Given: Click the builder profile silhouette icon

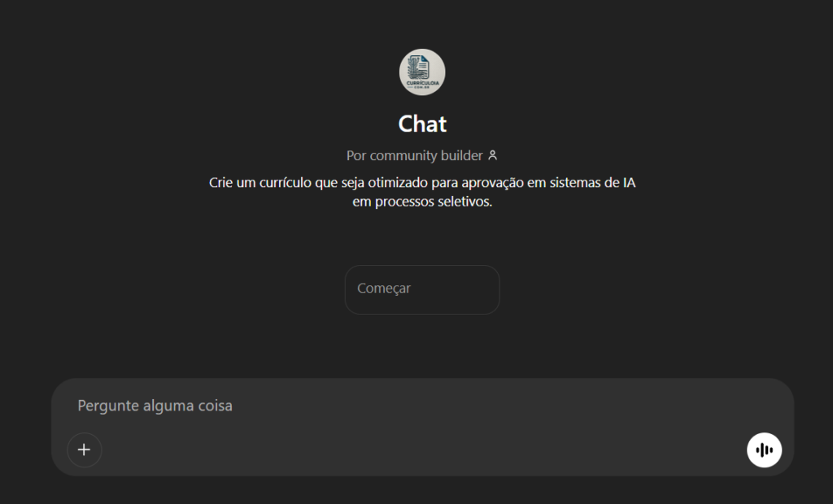Looking at the screenshot, I should 492,155.
